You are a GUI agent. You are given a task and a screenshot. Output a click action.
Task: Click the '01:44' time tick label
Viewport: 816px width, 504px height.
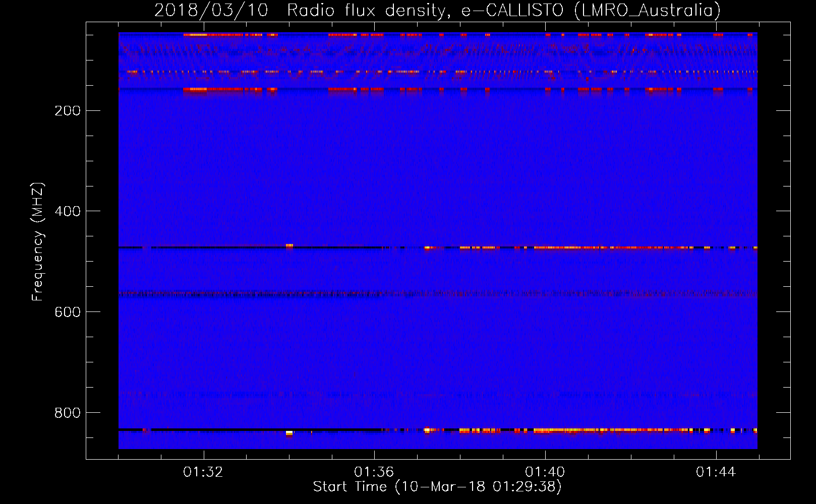(x=716, y=472)
